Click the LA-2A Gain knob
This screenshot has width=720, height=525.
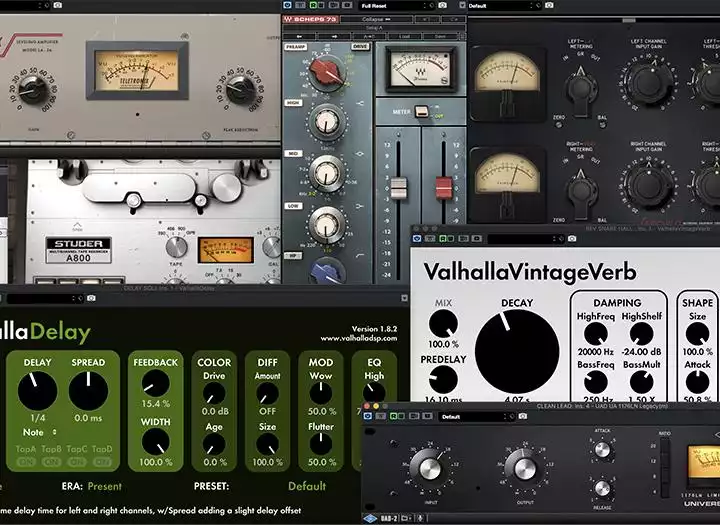(x=33, y=89)
